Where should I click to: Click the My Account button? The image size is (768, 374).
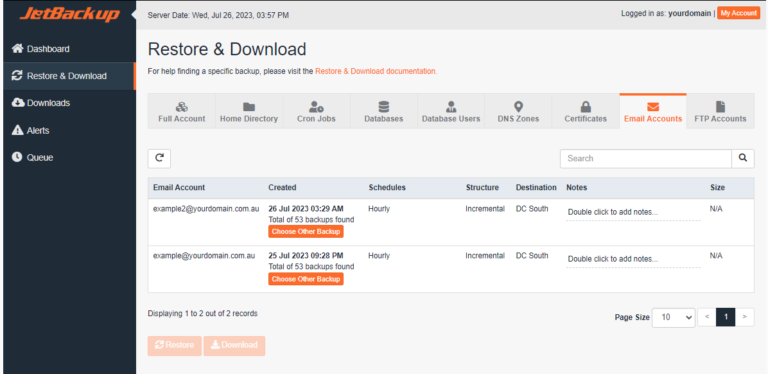[739, 14]
